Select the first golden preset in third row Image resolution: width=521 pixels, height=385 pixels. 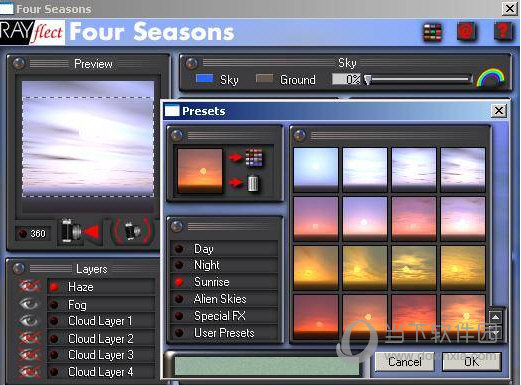tap(316, 268)
